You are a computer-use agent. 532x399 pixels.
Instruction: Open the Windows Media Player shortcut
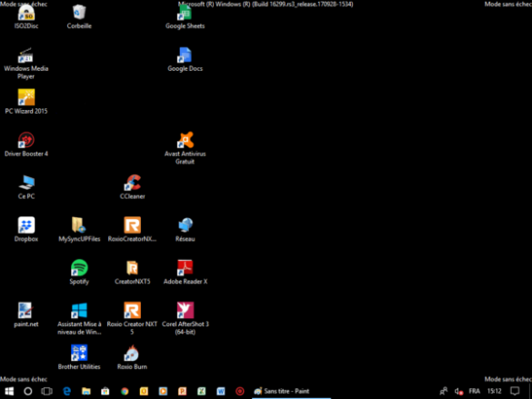pos(26,64)
